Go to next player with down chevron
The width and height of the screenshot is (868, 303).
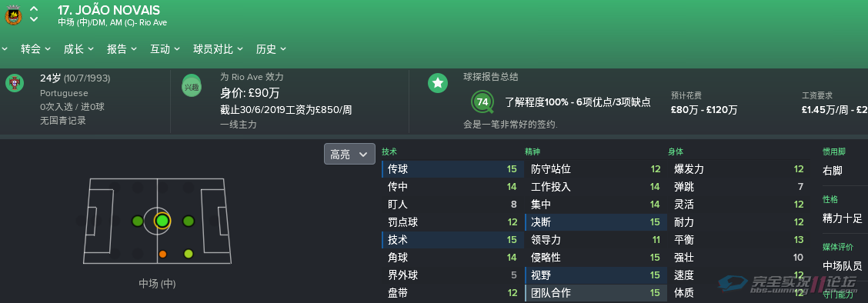pos(34,18)
